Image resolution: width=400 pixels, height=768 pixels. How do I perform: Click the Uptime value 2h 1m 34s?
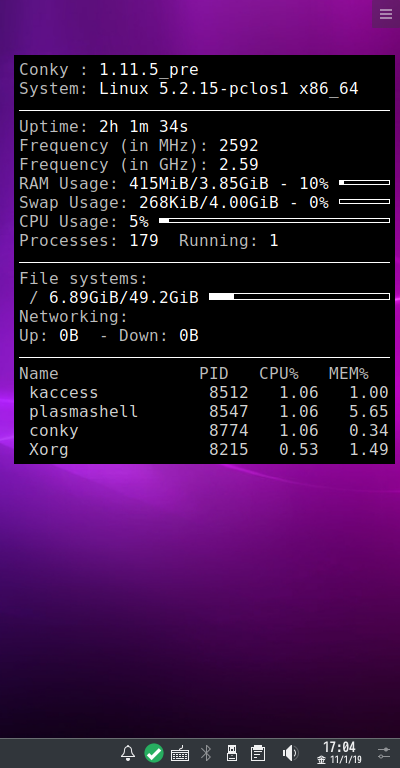click(x=144, y=127)
